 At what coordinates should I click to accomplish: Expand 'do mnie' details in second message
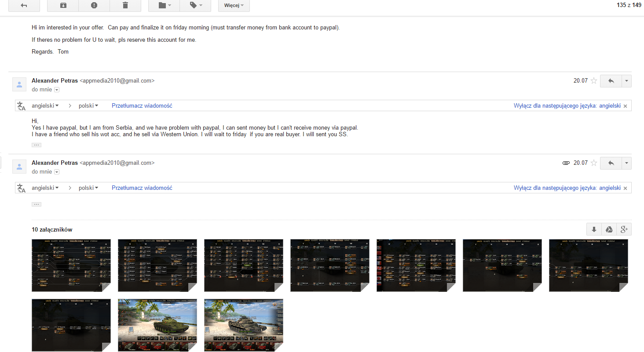(56, 172)
